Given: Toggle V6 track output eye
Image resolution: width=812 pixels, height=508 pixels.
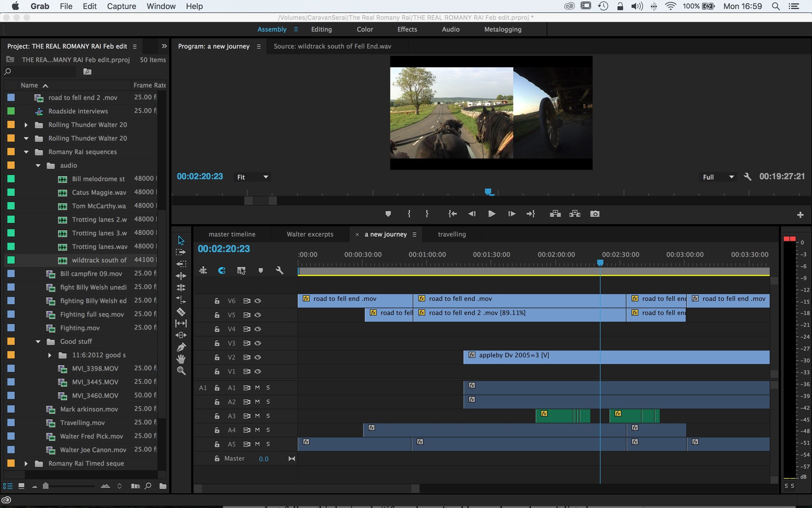Looking at the screenshot, I should pyautogui.click(x=258, y=301).
